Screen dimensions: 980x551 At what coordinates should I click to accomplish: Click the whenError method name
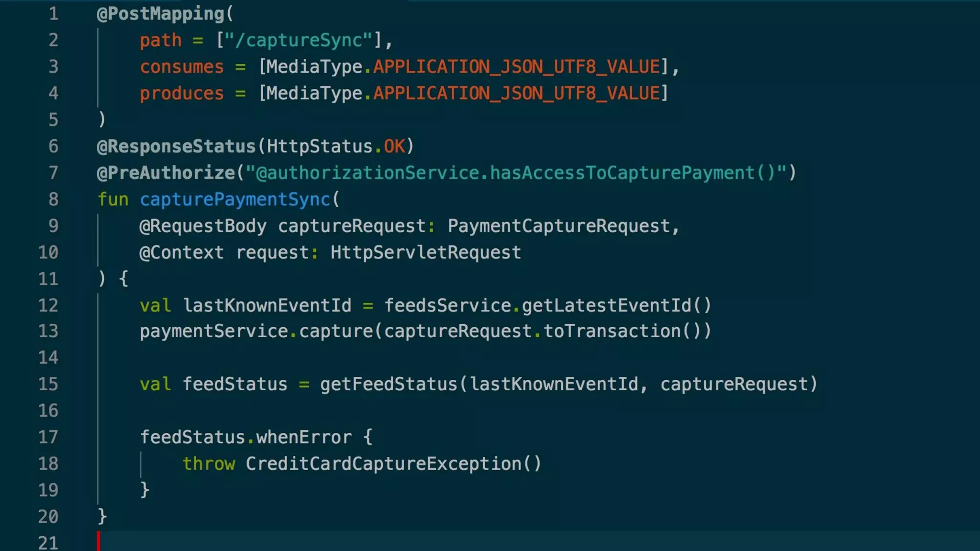point(304,438)
